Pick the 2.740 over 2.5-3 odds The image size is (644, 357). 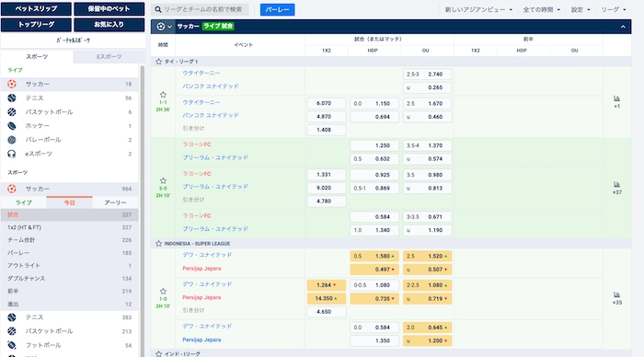coord(427,75)
